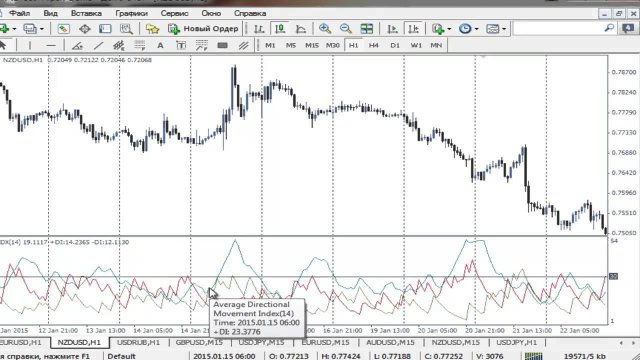Select the trendline drawing tool

point(98,45)
